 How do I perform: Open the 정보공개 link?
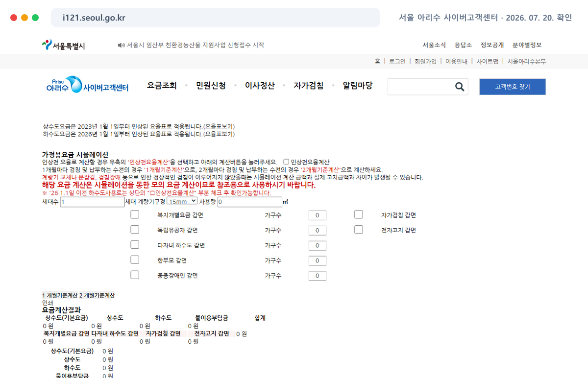click(492, 45)
